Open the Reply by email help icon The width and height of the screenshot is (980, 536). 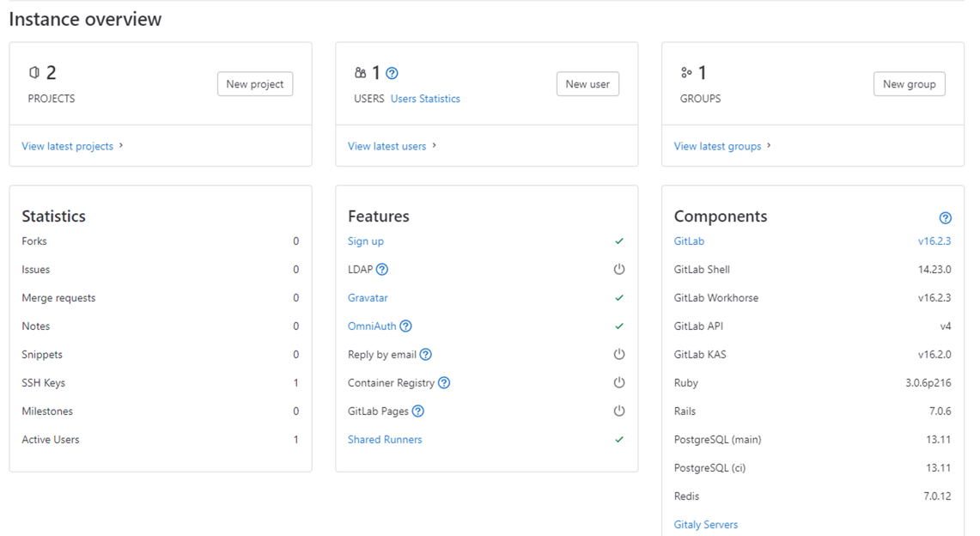point(426,354)
